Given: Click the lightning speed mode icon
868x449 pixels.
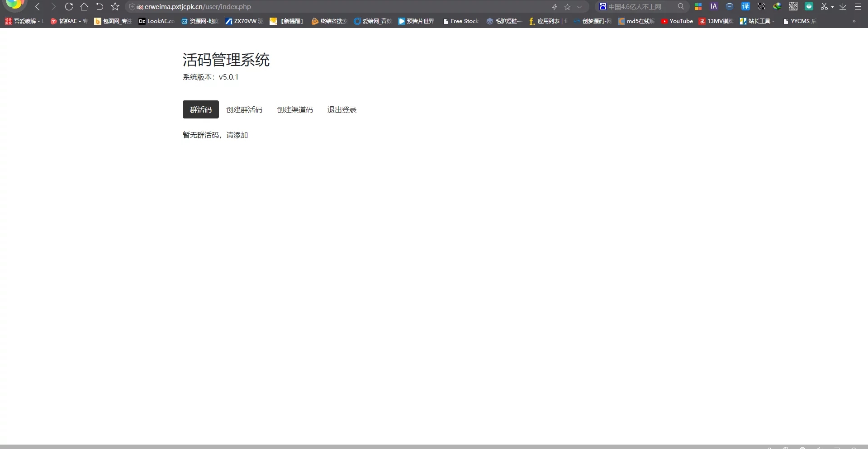Looking at the screenshot, I should (554, 7).
